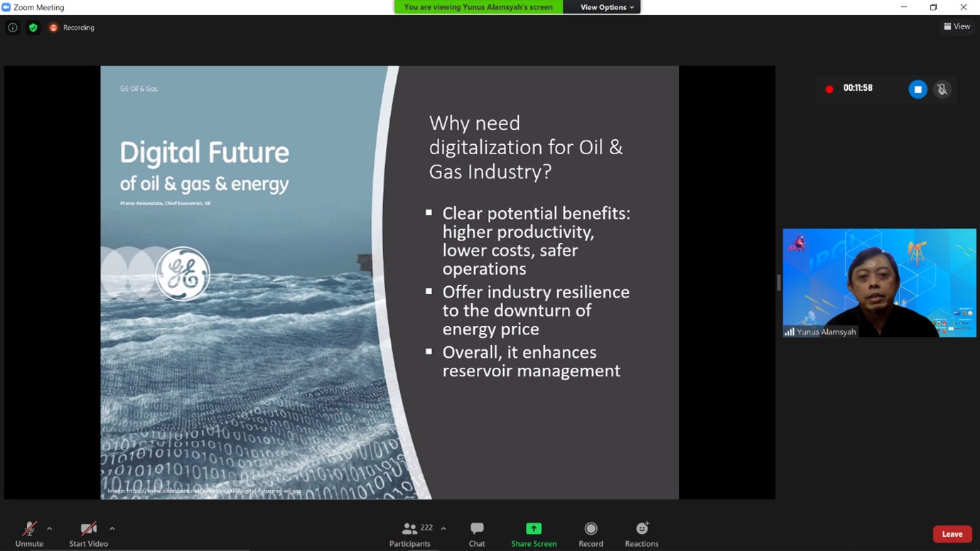Click the Record button in toolbar
Screen dimensions: 980x551
pyautogui.click(x=591, y=533)
